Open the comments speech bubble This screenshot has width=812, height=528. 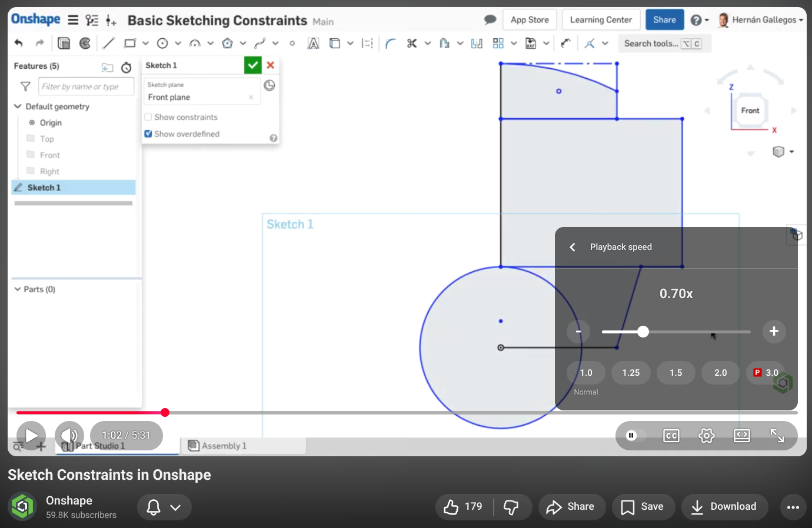pos(490,19)
